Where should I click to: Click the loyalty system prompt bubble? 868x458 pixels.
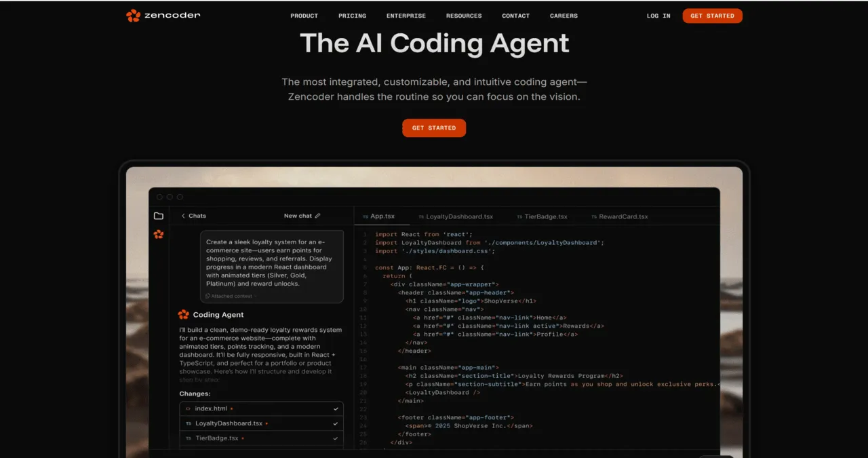[271, 266]
